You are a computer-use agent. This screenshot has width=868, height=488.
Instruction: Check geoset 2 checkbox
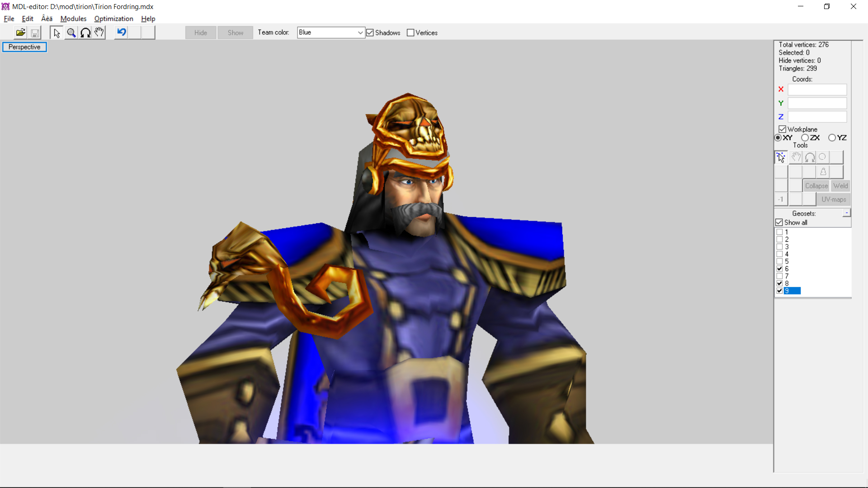click(x=779, y=239)
